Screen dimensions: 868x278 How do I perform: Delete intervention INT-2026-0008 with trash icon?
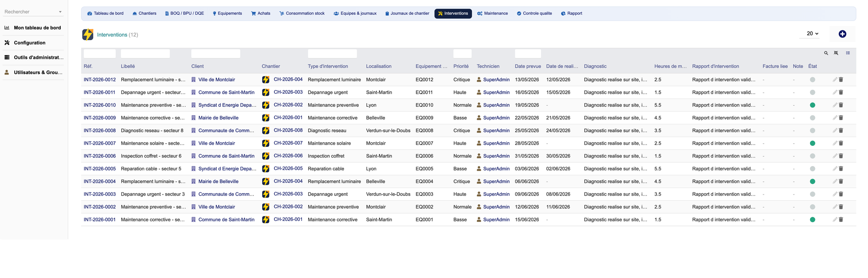point(841,131)
